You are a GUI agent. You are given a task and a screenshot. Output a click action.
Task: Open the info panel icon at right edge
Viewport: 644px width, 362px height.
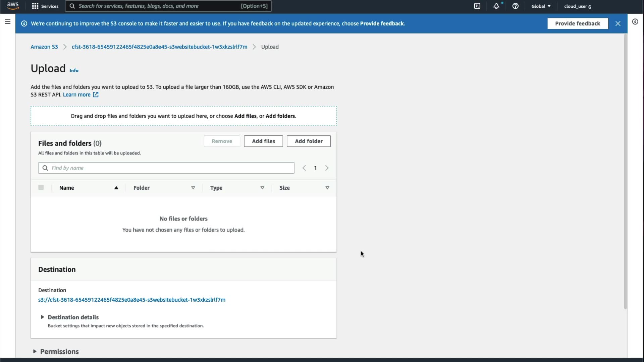(635, 22)
